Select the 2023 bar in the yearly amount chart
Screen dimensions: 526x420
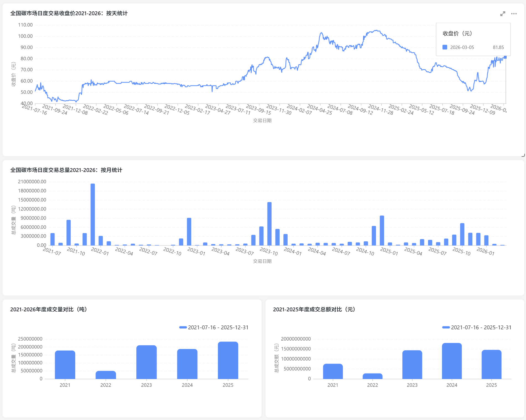point(412,364)
